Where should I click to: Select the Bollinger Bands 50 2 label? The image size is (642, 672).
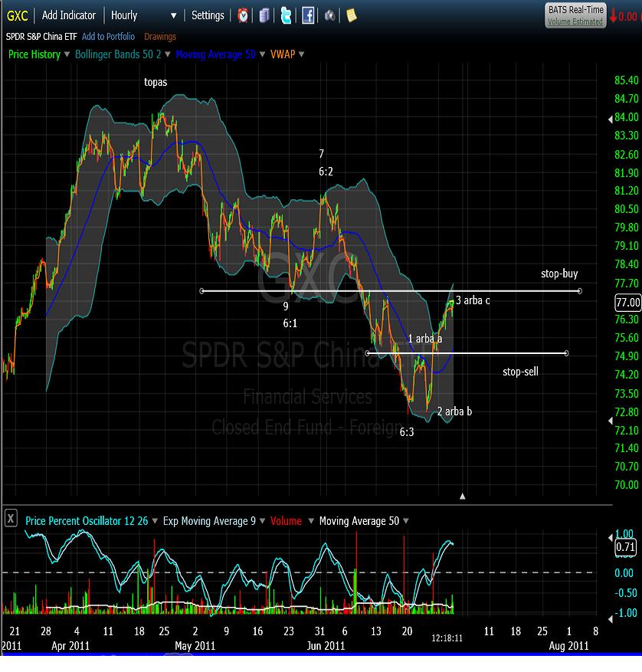[x=118, y=54]
